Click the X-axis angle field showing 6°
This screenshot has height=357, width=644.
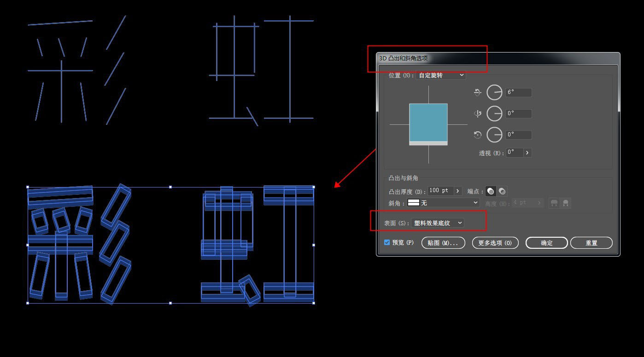(519, 92)
